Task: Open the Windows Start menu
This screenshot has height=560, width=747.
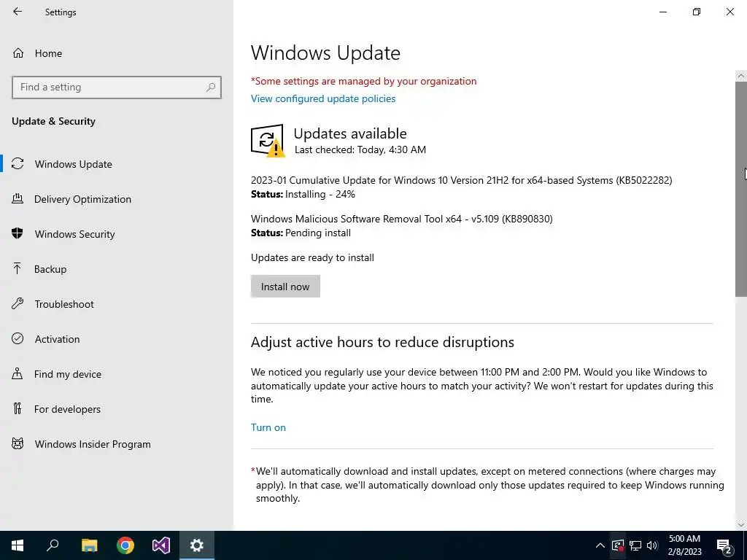Action: click(18, 545)
